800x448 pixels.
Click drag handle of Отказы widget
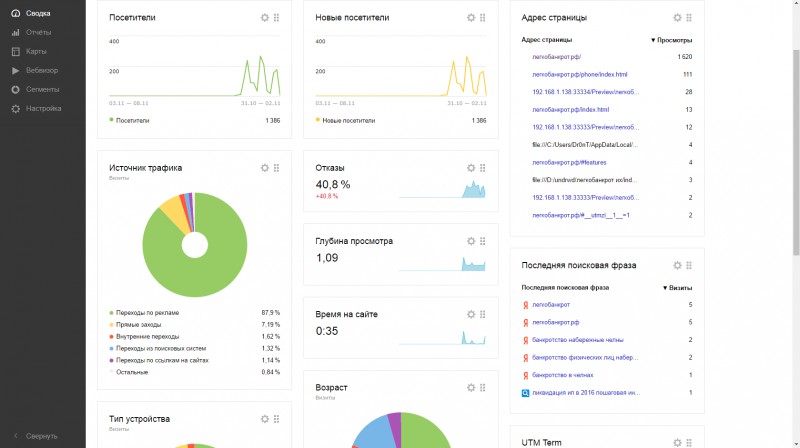tap(483, 167)
